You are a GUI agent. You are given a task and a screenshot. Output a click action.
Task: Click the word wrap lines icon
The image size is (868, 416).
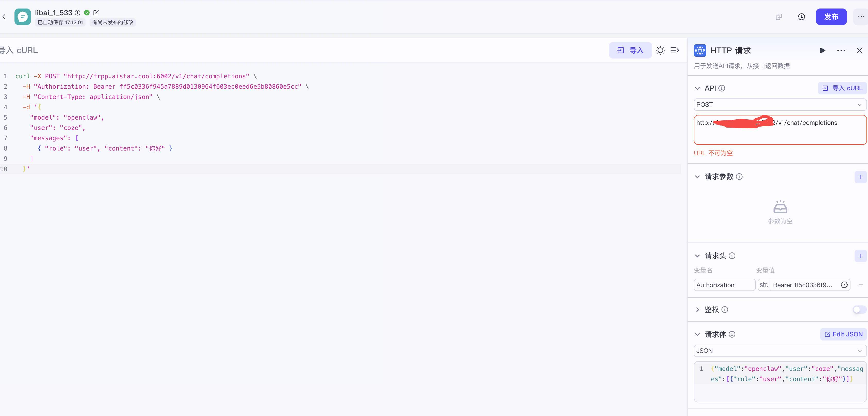coord(675,50)
